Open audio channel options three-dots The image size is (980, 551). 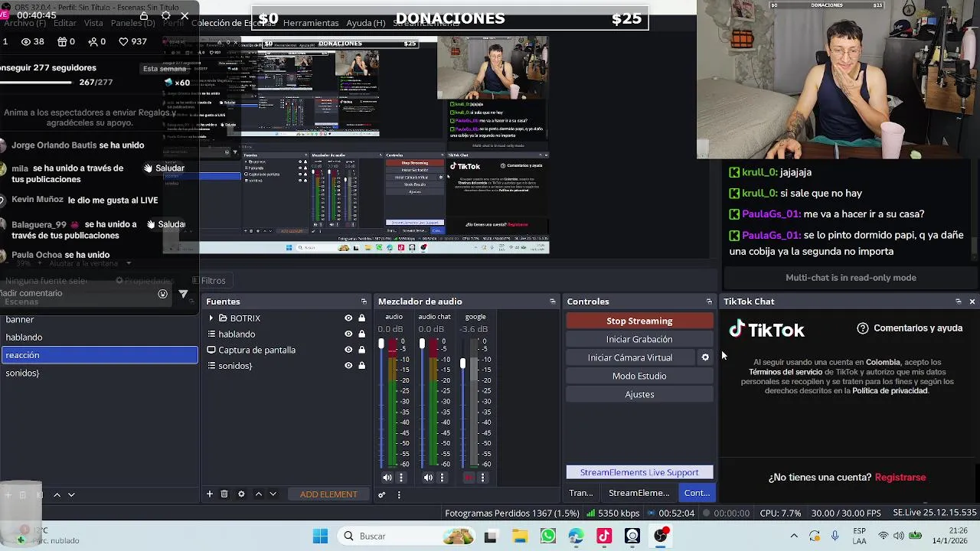(x=400, y=478)
